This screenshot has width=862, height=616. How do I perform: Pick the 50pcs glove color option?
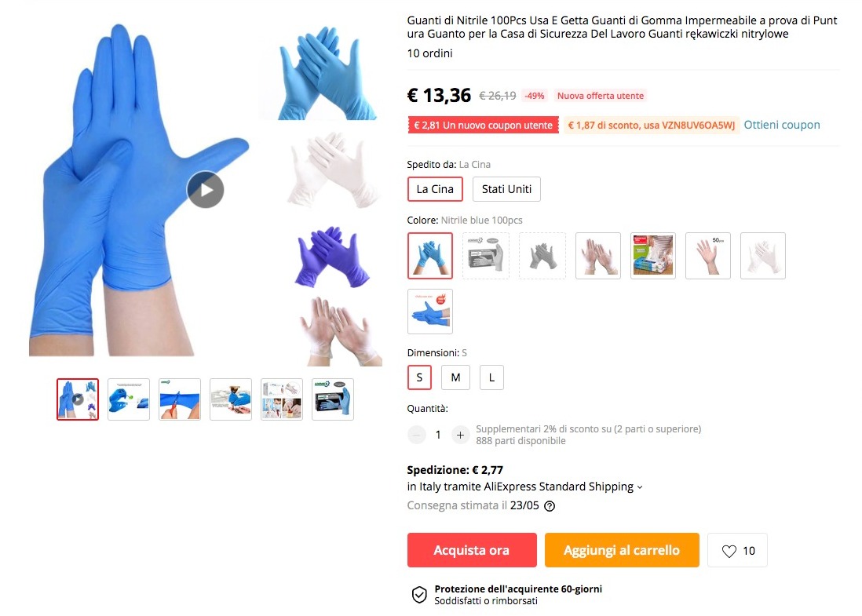pyautogui.click(x=707, y=256)
